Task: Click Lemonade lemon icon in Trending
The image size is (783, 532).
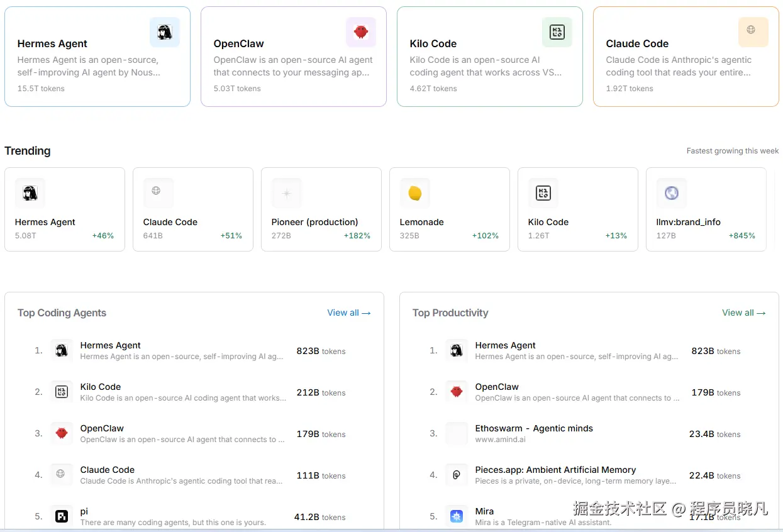Action: [x=415, y=193]
